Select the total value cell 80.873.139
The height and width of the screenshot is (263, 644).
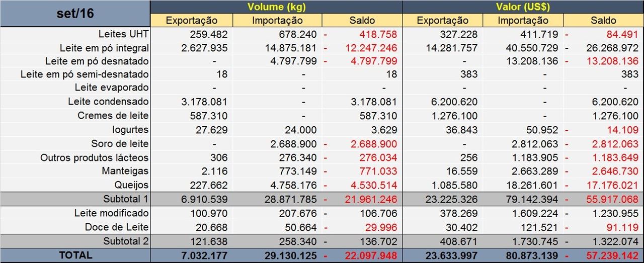530,255
